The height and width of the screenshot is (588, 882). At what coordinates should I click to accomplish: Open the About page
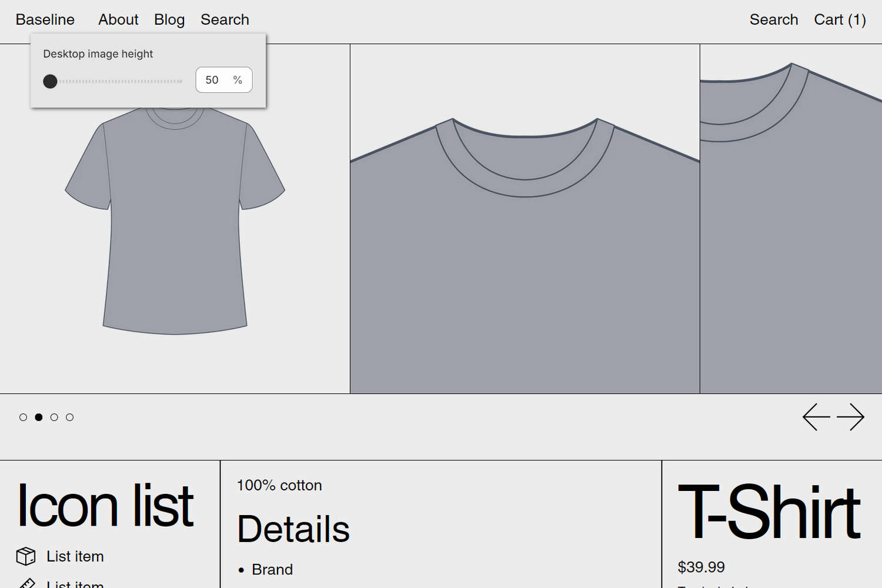[118, 19]
